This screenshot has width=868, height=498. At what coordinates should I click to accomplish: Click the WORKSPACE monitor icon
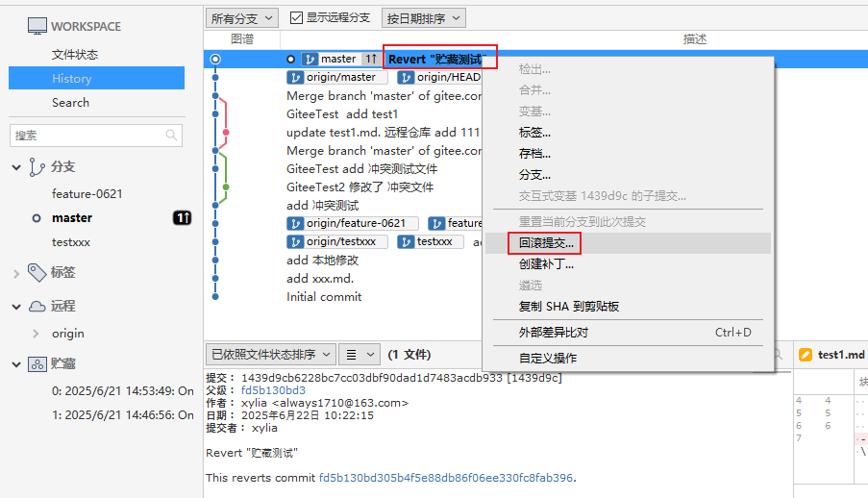pos(37,26)
